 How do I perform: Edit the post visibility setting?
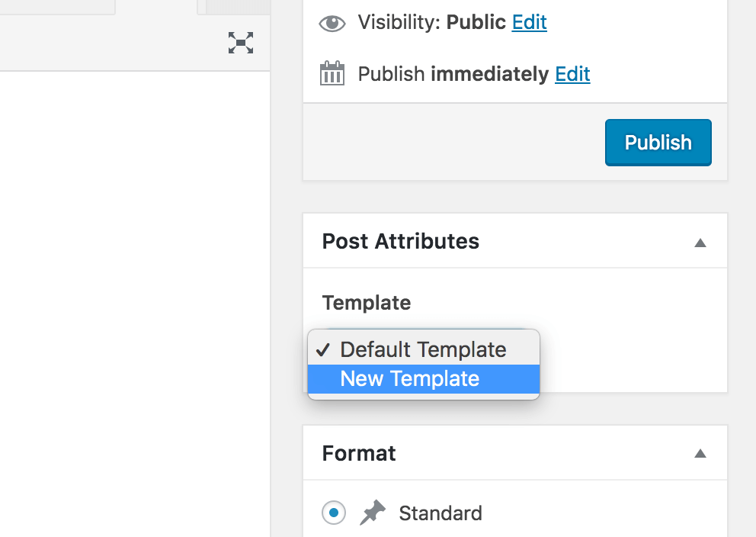point(529,23)
